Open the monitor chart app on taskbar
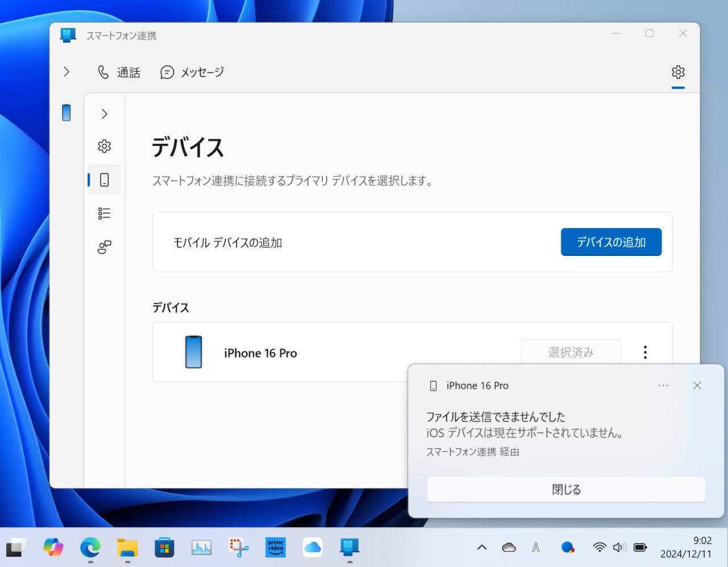Screen dimensions: 728x567 tap(201, 547)
